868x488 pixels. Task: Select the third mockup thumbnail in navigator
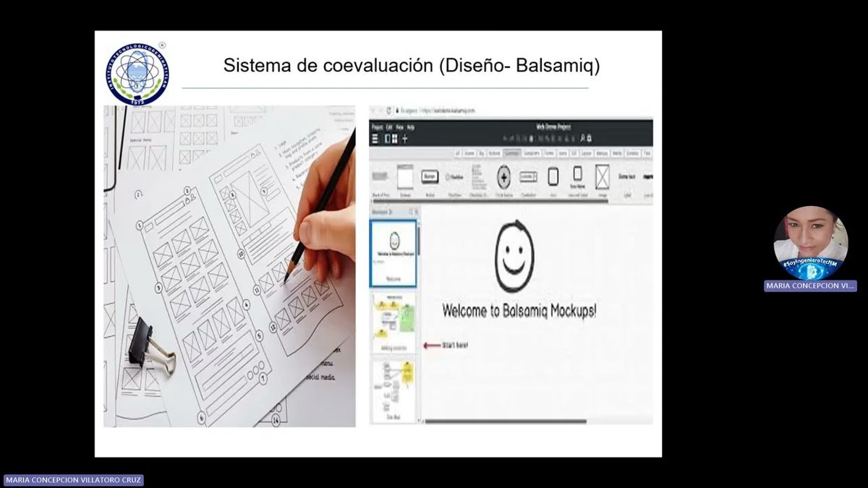(394, 391)
